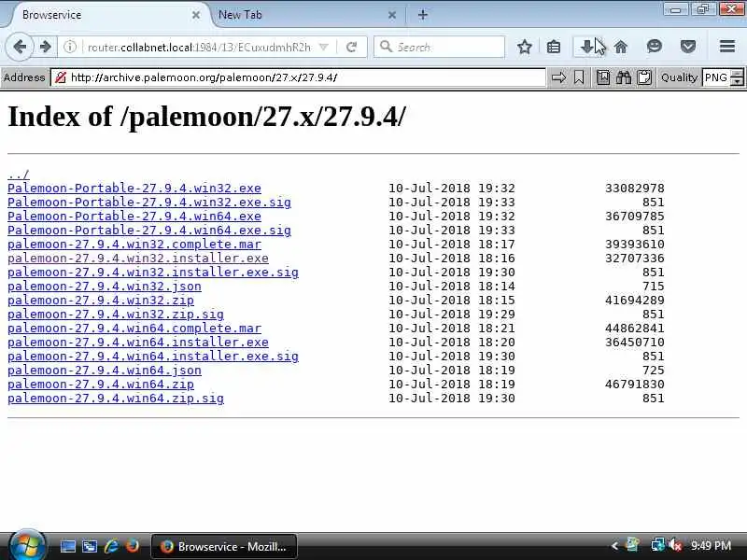The height and width of the screenshot is (560, 747).
Task: Click the Browservice bookmark ribbon icon
Action: (x=579, y=77)
